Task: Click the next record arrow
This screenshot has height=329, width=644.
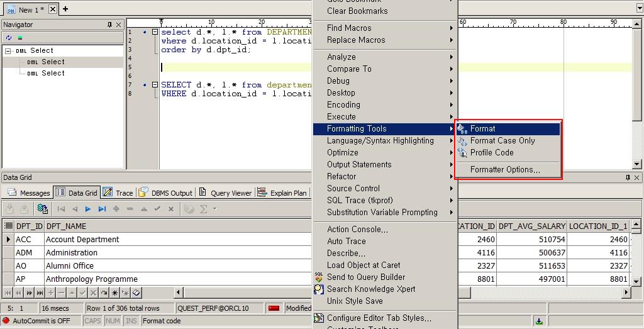Action: pyautogui.click(x=88, y=209)
